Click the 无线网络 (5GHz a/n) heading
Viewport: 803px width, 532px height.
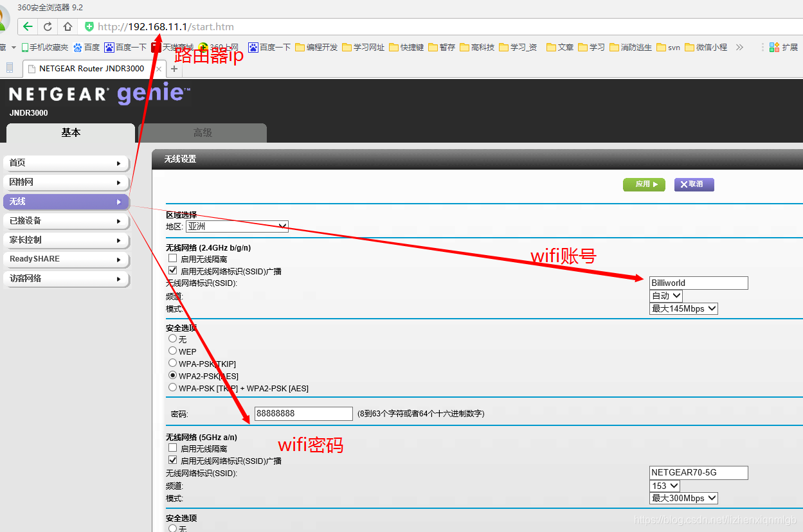point(202,437)
